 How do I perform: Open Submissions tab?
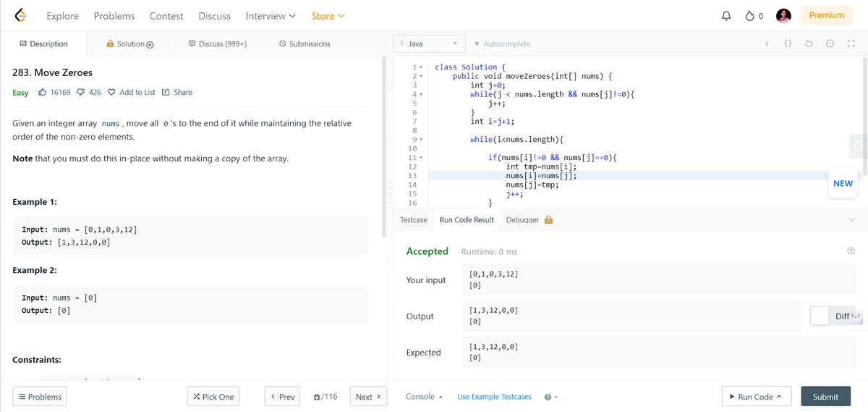pos(305,44)
